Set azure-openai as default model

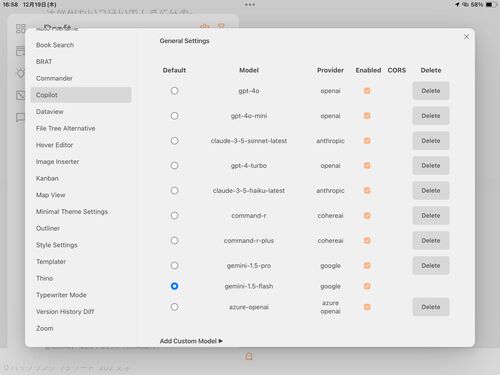click(174, 307)
